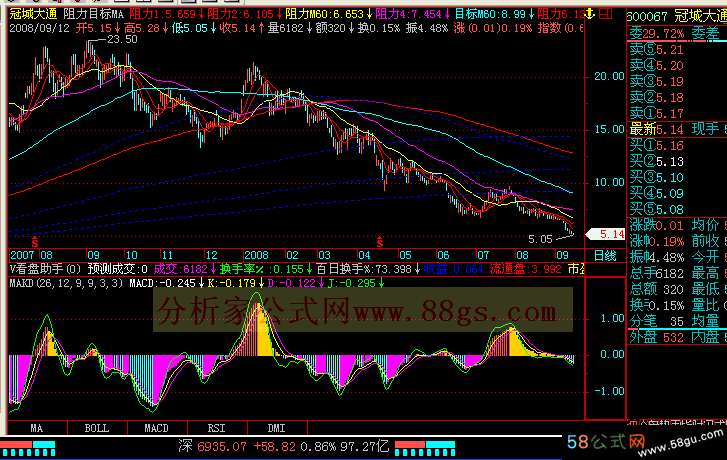Select the 卖⑤ 5.21 ask row
Viewport: 727px width, 460px height.
656,50
